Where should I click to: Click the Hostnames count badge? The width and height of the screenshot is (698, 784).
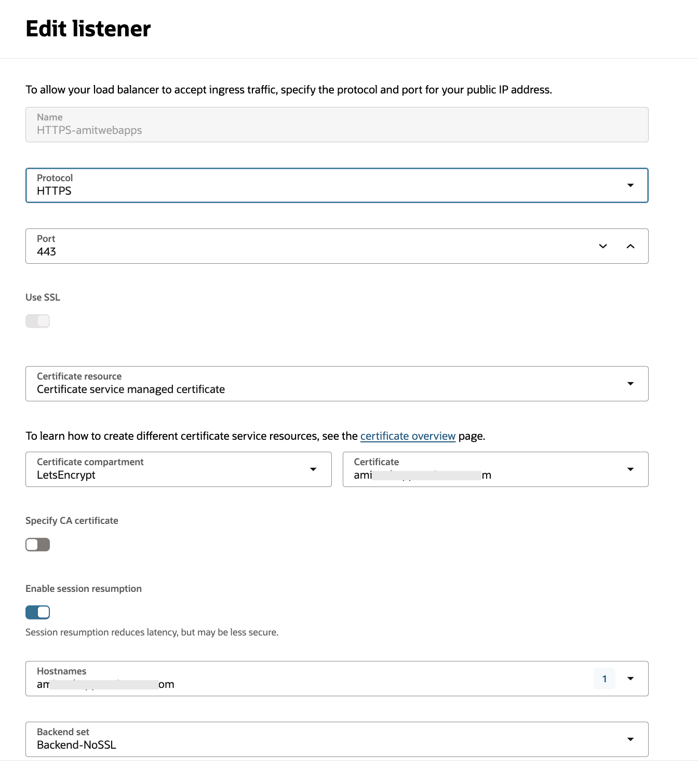click(604, 679)
